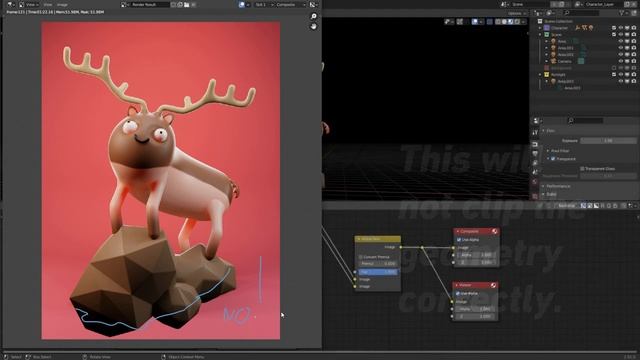The image size is (640, 360).
Task: Open the Composite node's preview sphere icon
Action: tap(495, 231)
